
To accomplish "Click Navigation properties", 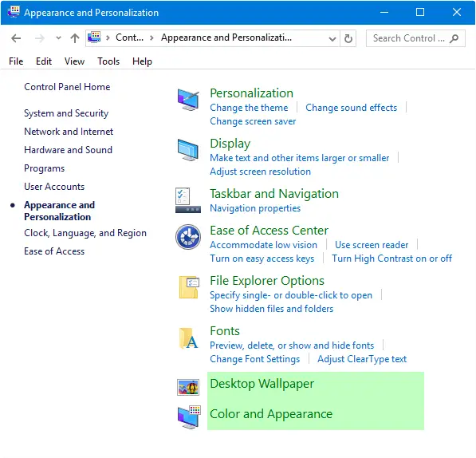I will coord(255,208).
